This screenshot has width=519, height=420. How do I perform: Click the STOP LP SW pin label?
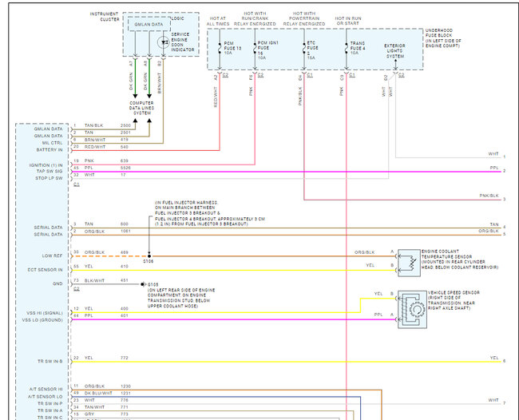click(49, 178)
